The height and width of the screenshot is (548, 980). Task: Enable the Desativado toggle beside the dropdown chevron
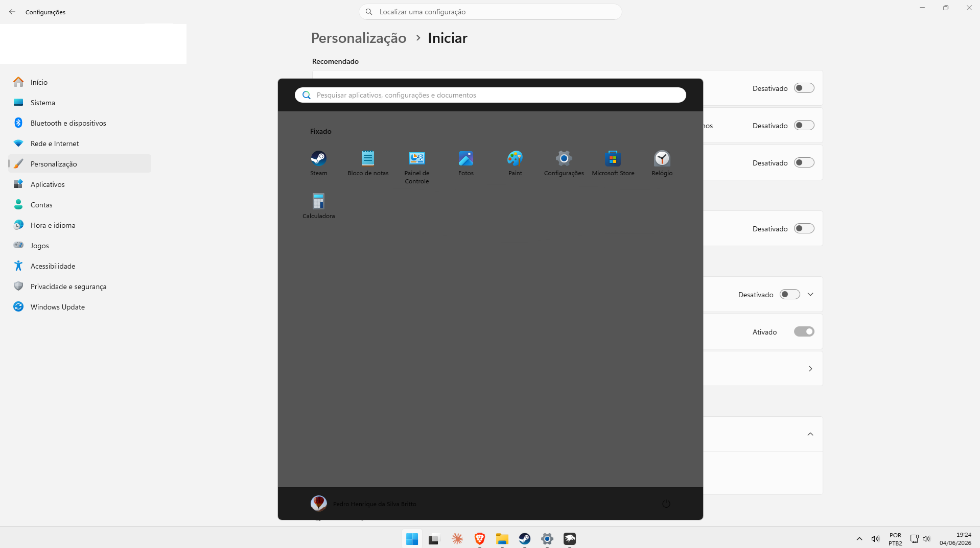click(789, 294)
